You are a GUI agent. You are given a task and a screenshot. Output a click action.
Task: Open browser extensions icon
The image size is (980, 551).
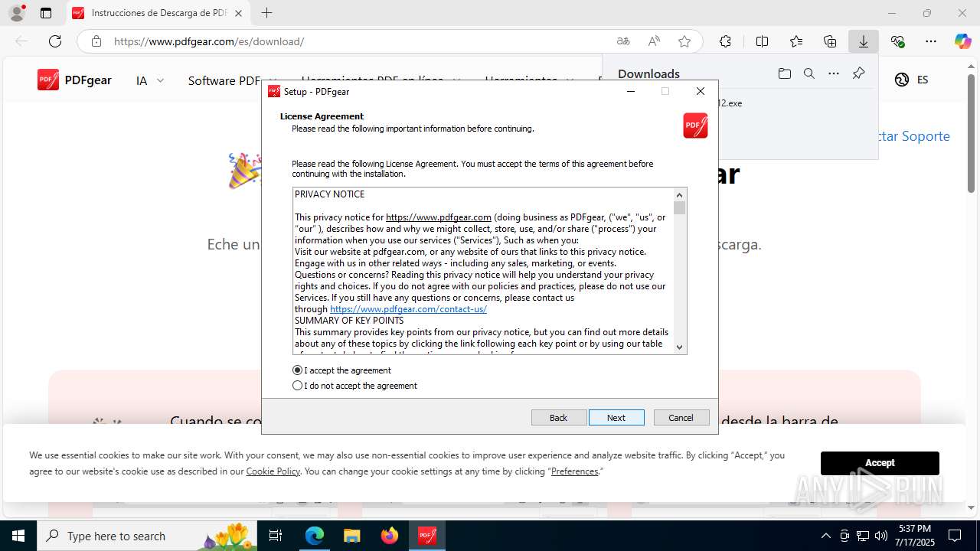725,41
